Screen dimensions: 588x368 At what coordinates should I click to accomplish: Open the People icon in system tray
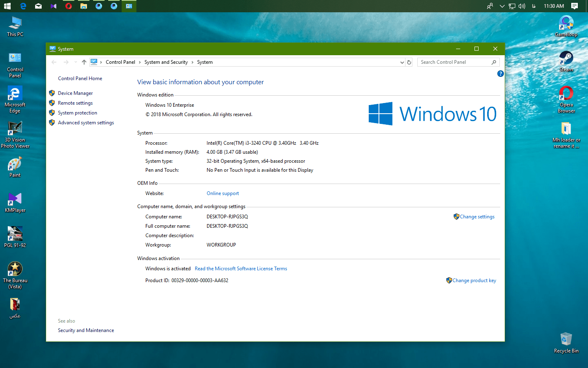click(490, 6)
